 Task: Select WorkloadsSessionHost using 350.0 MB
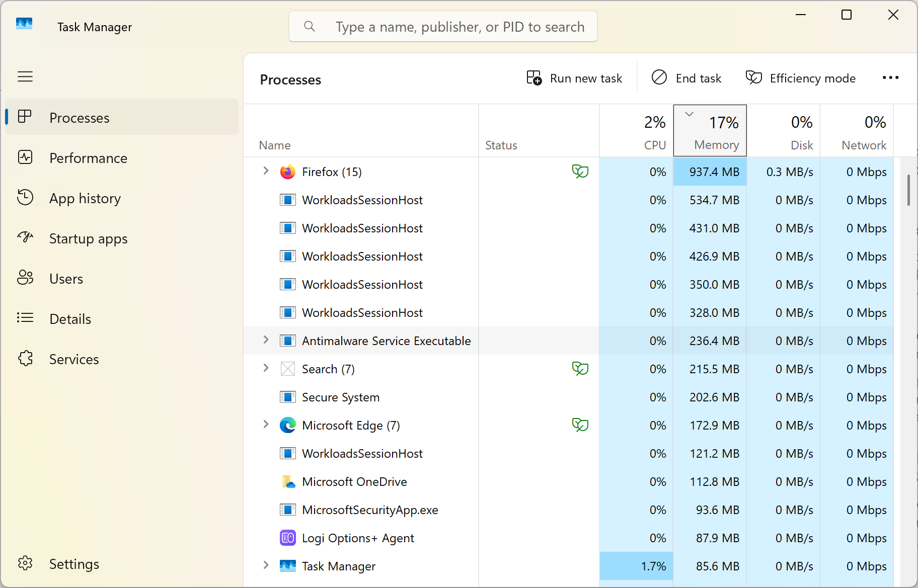click(x=362, y=285)
